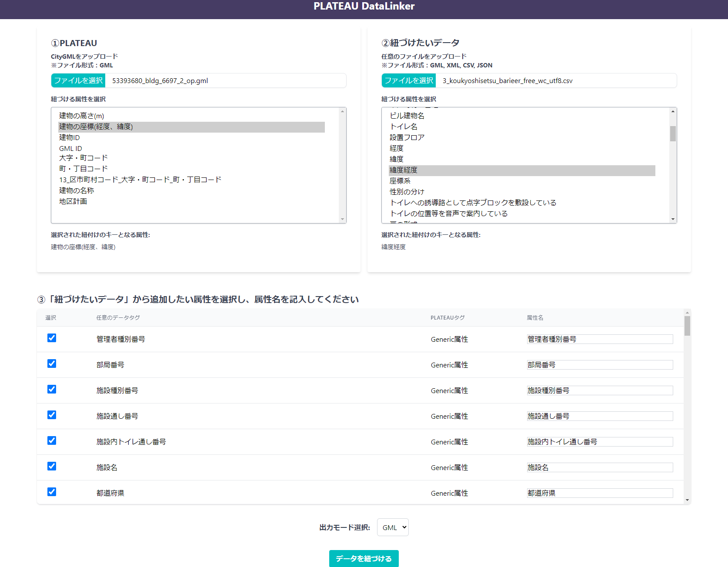This screenshot has width=728, height=567.
Task: Toggle the 施設種別番号 checkbox
Action: coord(52,389)
